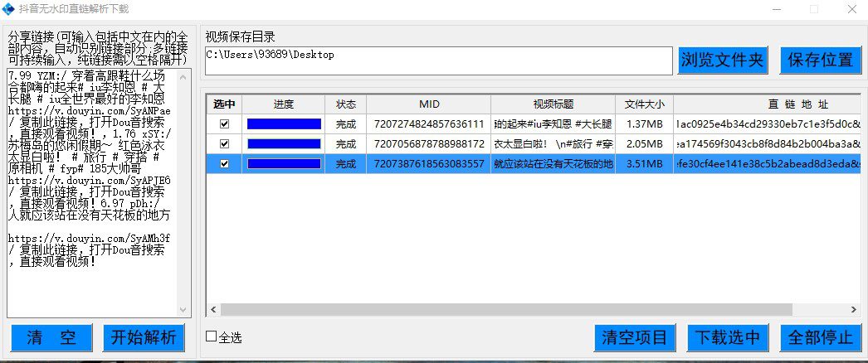Screen dimensions: 868x363
Task: Click table horizontal scrollbar right arrow
Action: click(x=855, y=310)
